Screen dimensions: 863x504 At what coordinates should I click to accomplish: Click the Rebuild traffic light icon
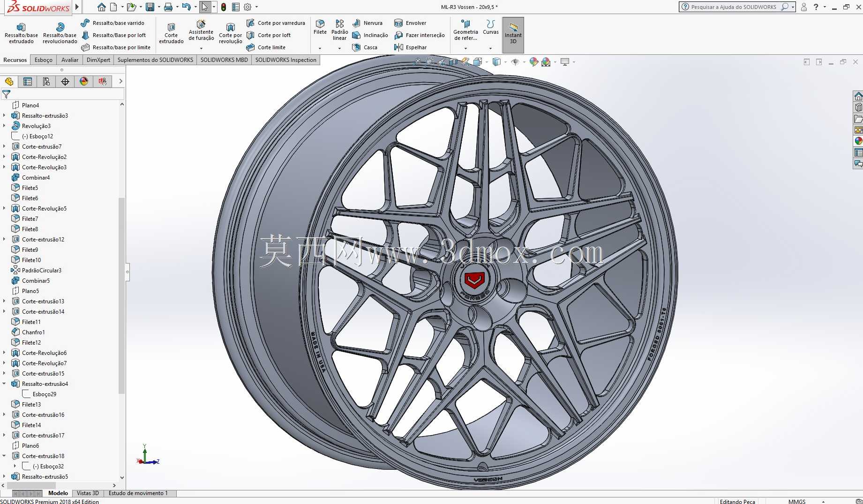tap(224, 7)
